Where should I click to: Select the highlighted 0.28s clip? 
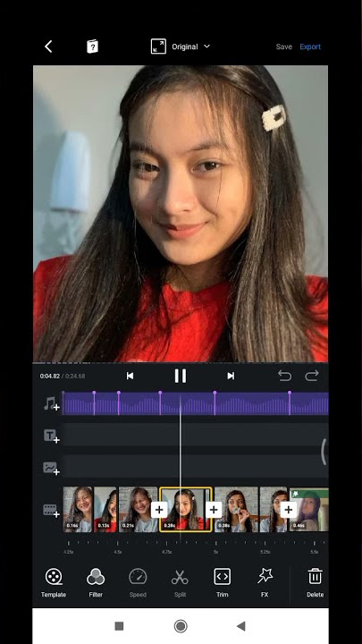click(186, 509)
